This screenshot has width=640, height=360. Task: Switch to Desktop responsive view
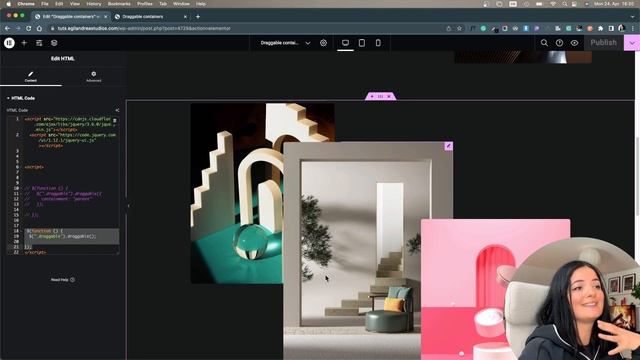pyautogui.click(x=345, y=43)
